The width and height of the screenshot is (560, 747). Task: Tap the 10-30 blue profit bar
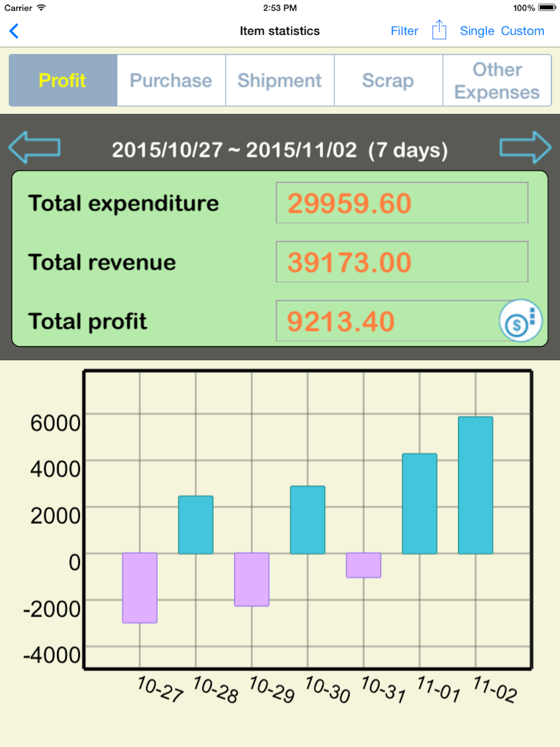(x=308, y=520)
